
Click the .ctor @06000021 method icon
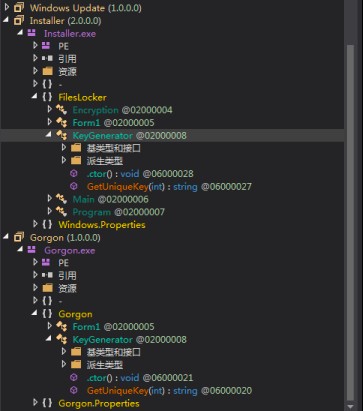74,378
